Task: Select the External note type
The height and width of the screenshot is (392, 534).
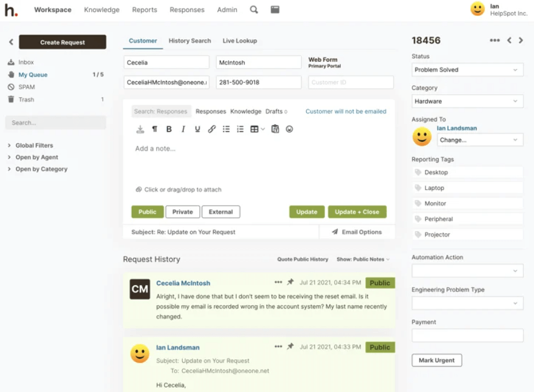Action: [x=221, y=212]
